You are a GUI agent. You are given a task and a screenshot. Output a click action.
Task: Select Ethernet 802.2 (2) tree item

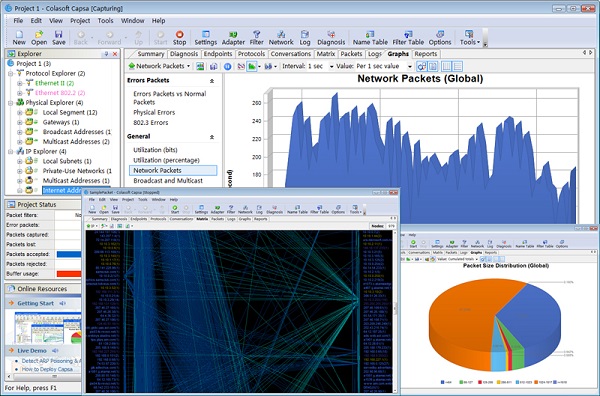[x=60, y=93]
